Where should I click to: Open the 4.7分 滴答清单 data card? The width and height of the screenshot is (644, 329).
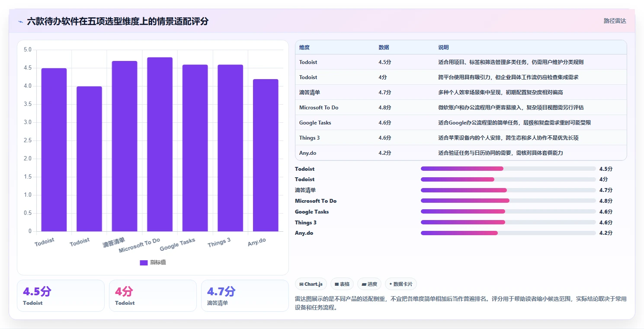tap(245, 296)
